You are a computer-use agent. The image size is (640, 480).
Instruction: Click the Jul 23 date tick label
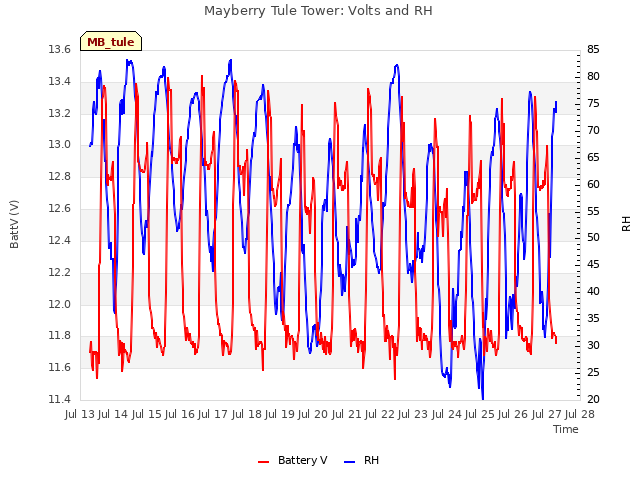pos(413,414)
